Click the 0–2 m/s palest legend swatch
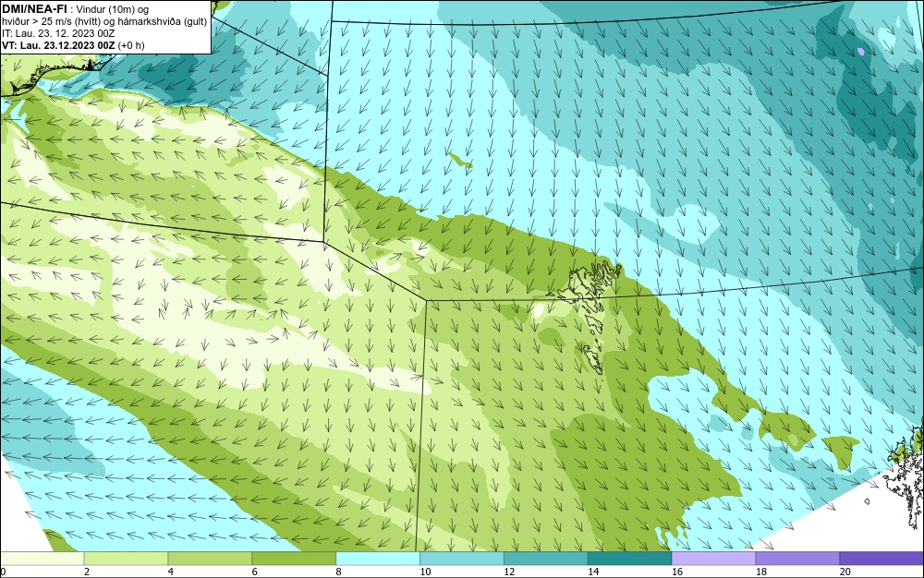This screenshot has height=578, width=924. click(42, 559)
